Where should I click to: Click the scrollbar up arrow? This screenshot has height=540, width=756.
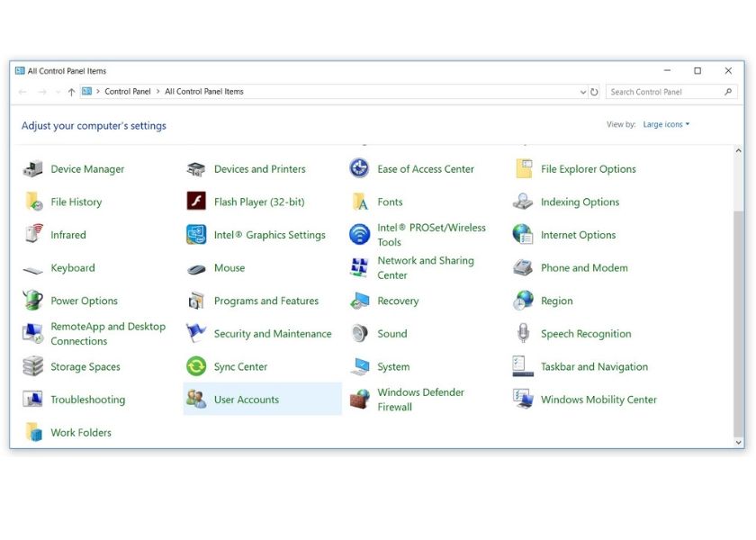tap(739, 151)
